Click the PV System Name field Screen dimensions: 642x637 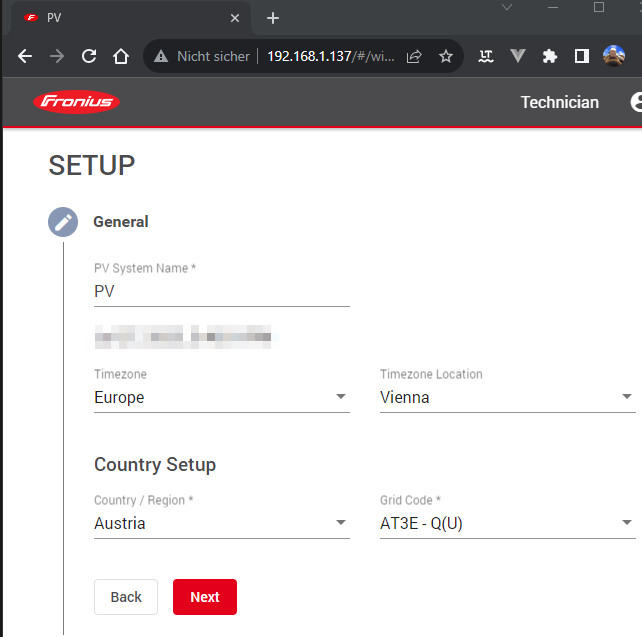[x=221, y=291]
